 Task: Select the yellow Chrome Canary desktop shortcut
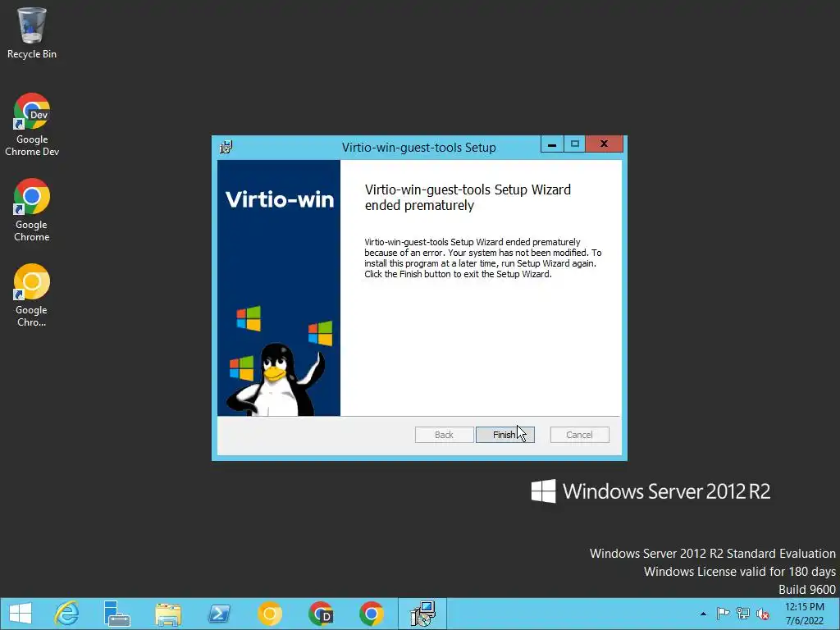pyautogui.click(x=32, y=295)
